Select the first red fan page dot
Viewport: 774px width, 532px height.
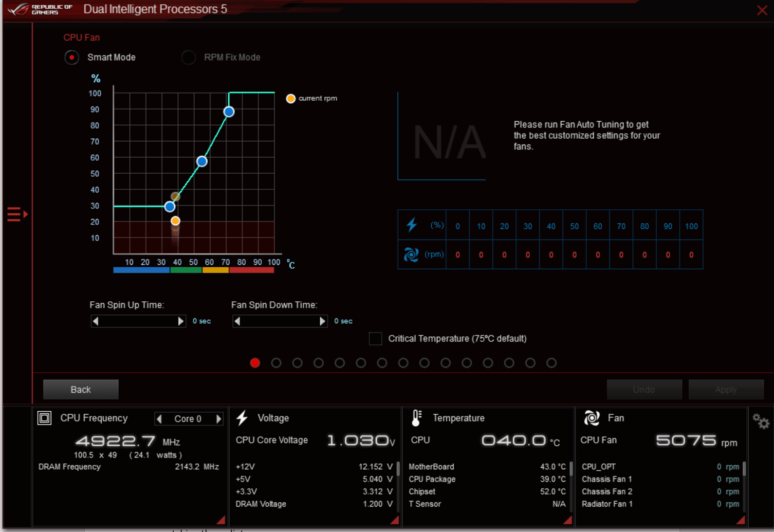point(255,363)
